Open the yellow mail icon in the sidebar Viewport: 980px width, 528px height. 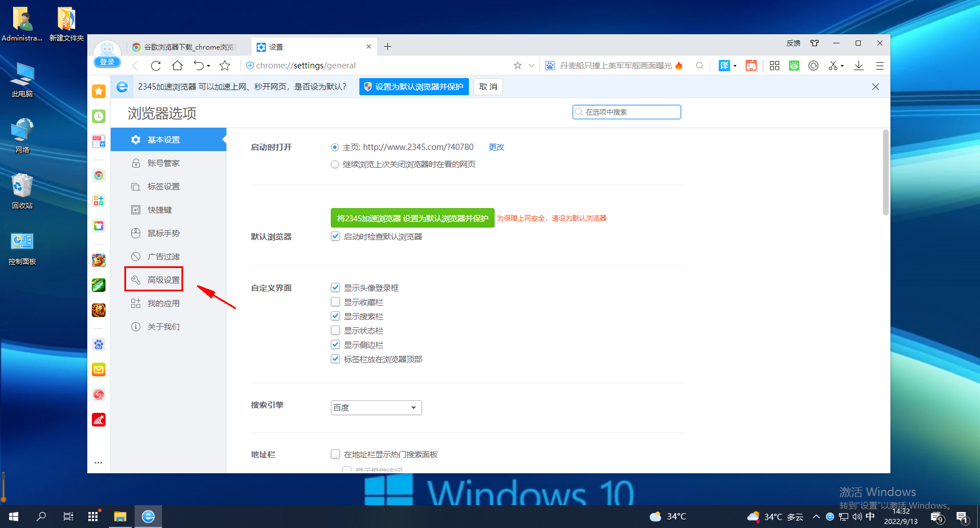click(99, 369)
